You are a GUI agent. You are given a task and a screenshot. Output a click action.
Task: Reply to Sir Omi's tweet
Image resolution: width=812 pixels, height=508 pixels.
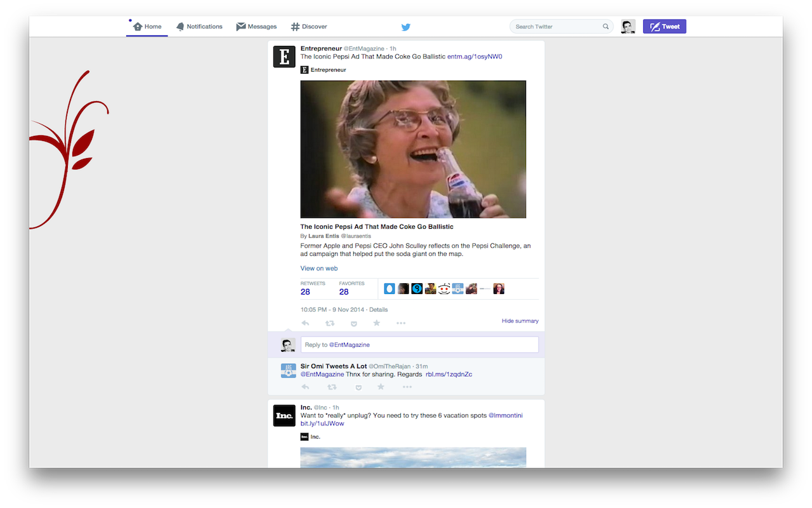(x=305, y=387)
